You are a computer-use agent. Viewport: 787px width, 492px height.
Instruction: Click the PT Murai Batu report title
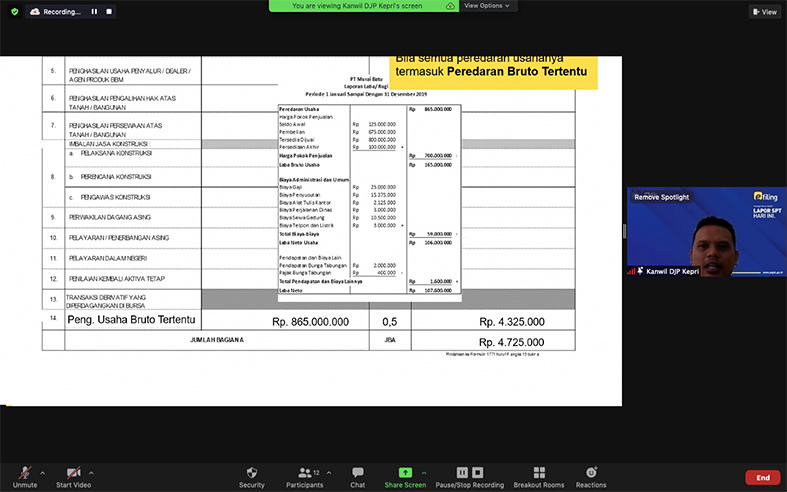366,79
